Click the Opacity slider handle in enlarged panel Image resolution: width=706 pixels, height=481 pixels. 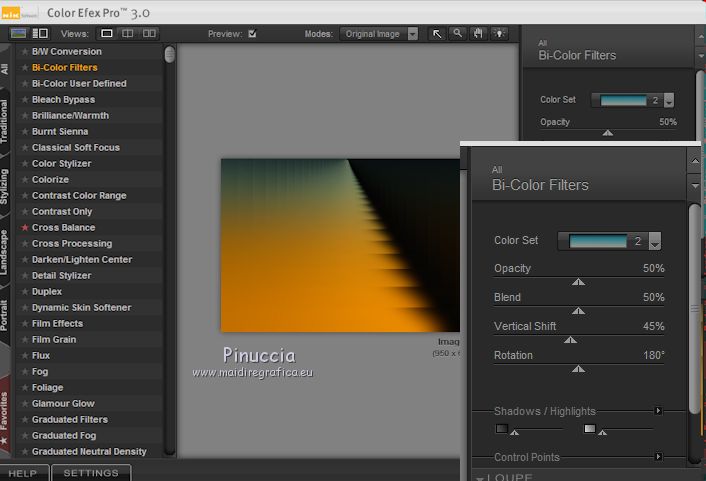point(579,282)
